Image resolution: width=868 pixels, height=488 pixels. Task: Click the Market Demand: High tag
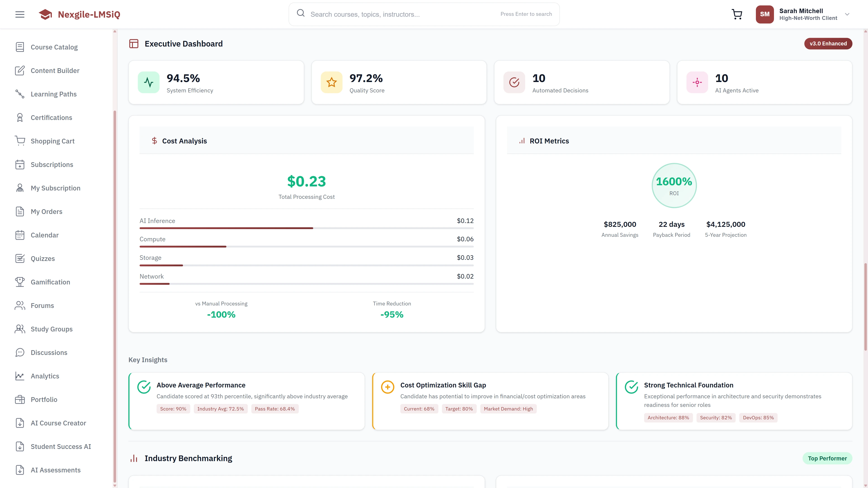coord(508,408)
